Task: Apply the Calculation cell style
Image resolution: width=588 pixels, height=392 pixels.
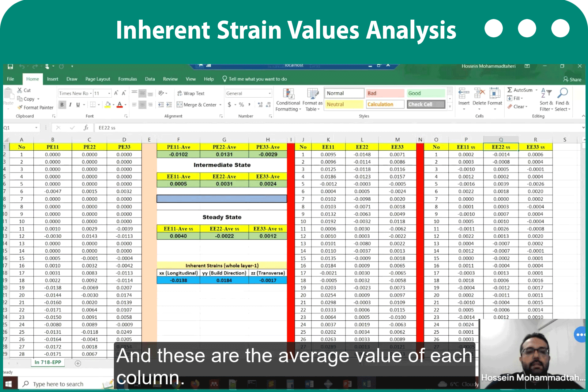Action: point(385,104)
